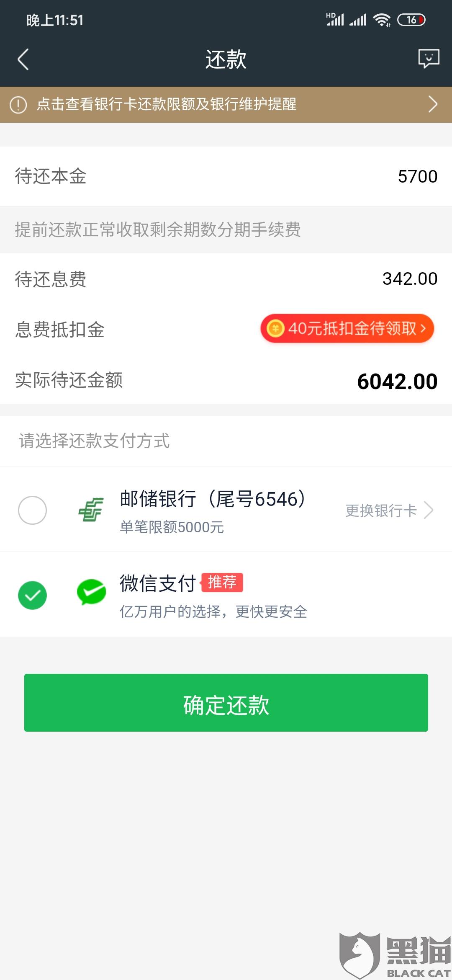Screen dimensions: 452x980
Task: Tap the battery indicator in status bar
Action: tap(411, 20)
